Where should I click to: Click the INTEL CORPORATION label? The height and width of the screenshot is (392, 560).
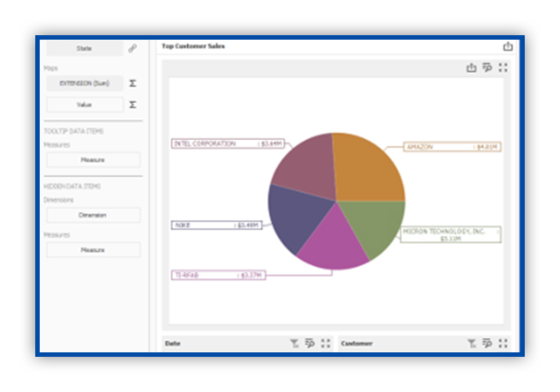tap(228, 144)
